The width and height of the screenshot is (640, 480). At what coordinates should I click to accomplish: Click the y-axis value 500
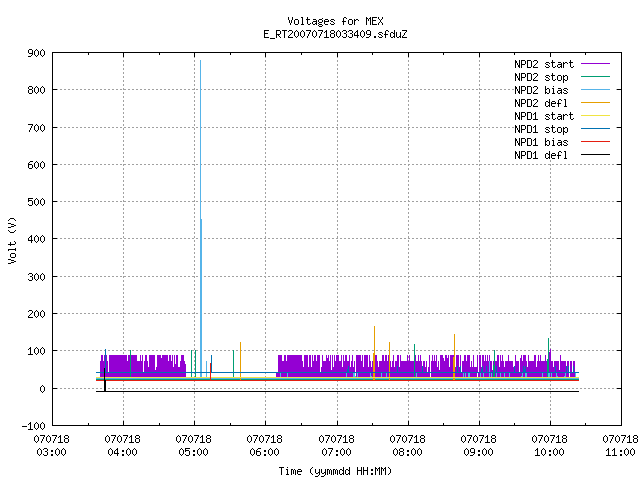point(36,202)
